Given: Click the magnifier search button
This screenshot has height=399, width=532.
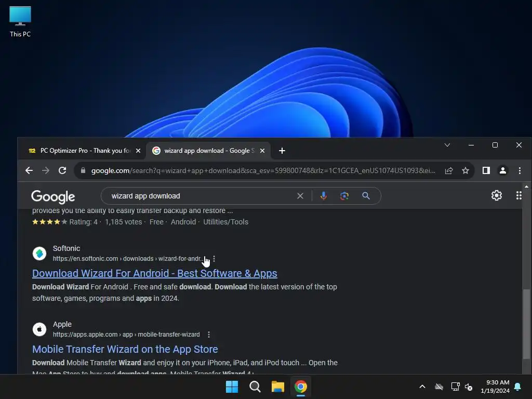Looking at the screenshot, I should (x=366, y=196).
